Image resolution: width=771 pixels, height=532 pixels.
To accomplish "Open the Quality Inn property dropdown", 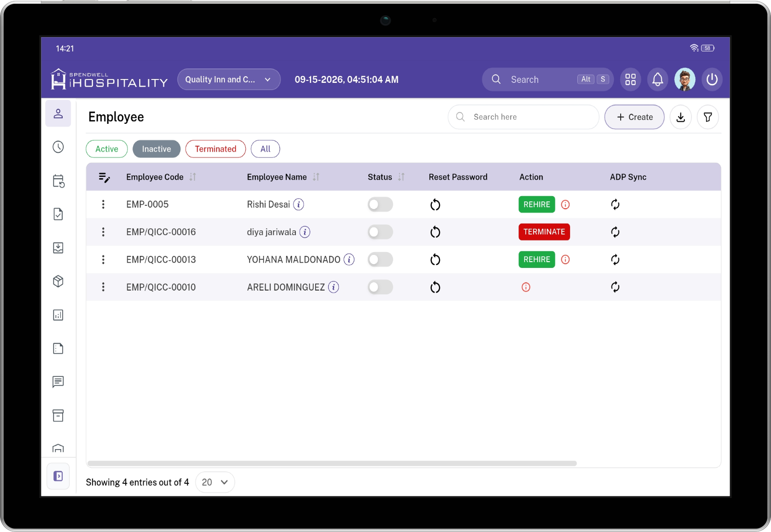I will click(229, 80).
